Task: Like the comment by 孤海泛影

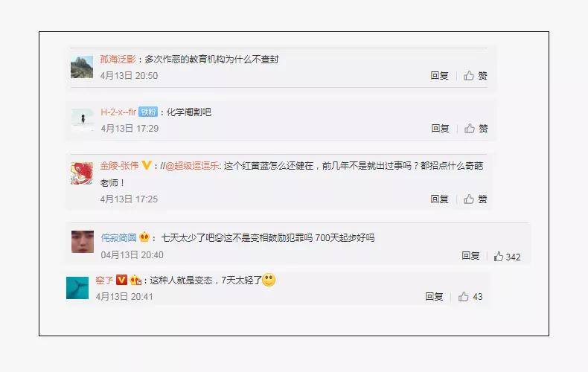Action: (475, 76)
